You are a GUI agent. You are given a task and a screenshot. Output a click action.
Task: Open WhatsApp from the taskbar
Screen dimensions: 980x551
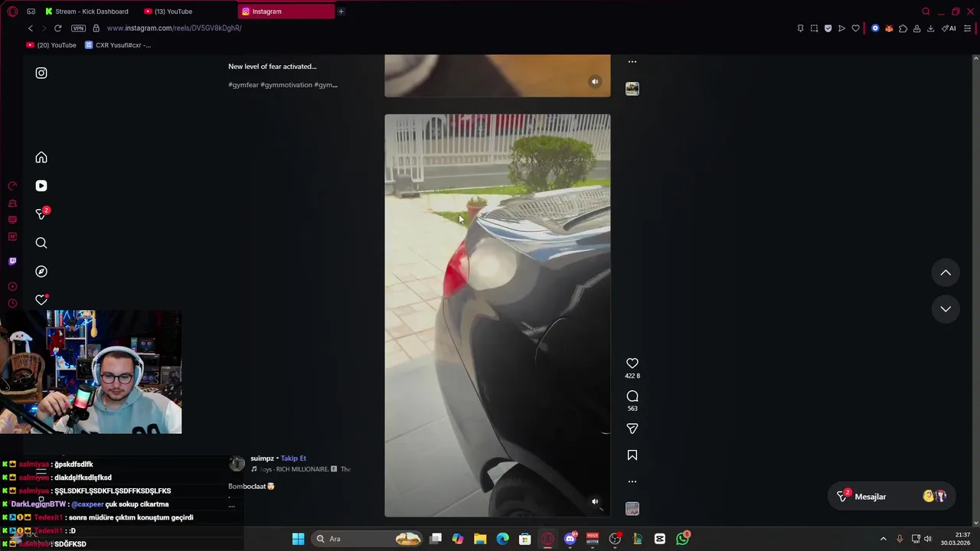click(x=682, y=539)
